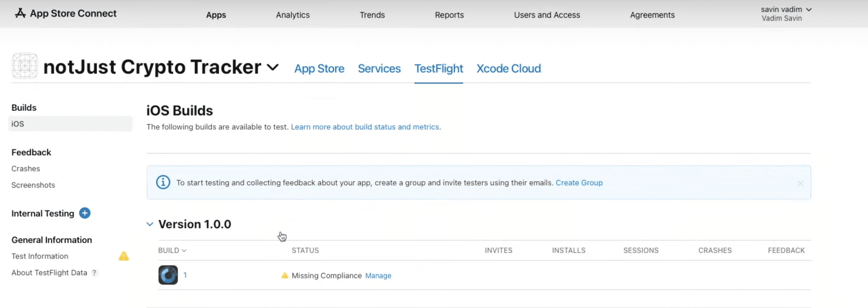Click the info icon in the blue banner
868x308 pixels.
click(163, 182)
